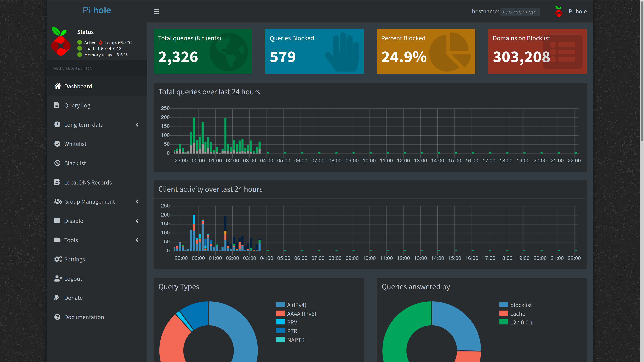Click the green Active status dot

[x=80, y=42]
